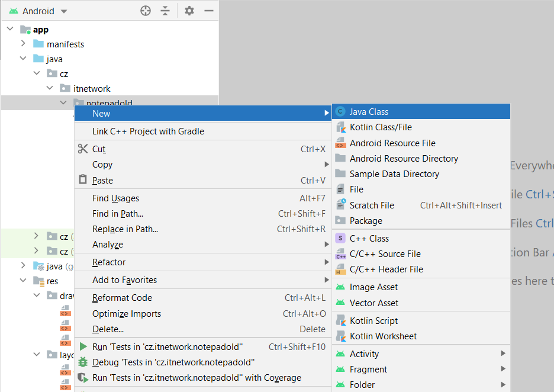
Task: Hide the project panel with minus icon
Action: 208,11
